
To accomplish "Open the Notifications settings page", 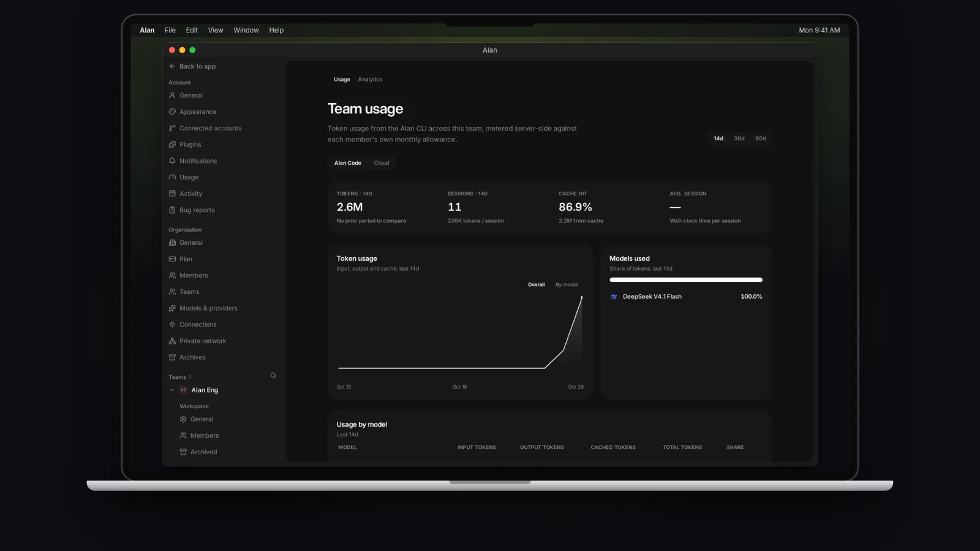I will (198, 161).
